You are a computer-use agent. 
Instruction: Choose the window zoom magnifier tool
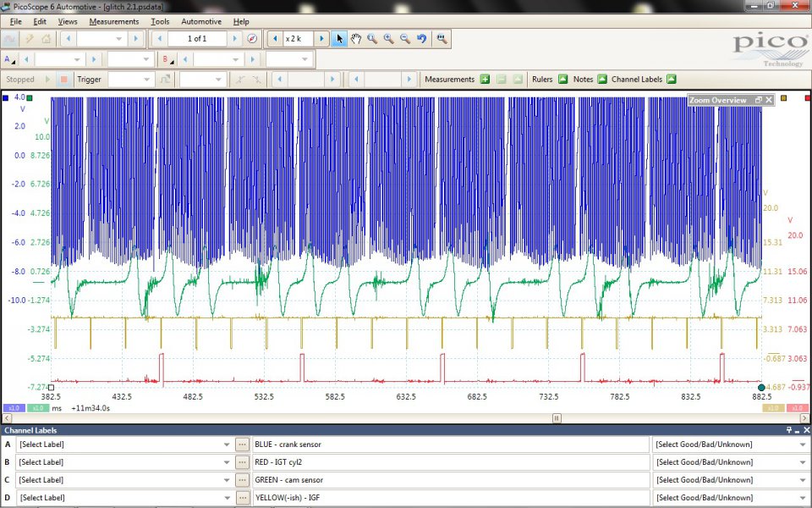[x=372, y=39]
